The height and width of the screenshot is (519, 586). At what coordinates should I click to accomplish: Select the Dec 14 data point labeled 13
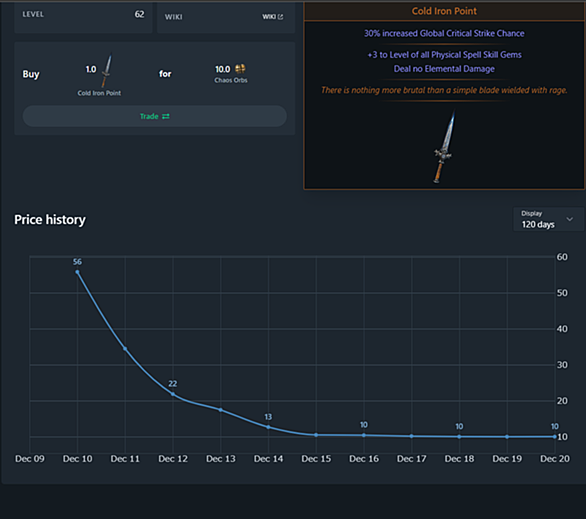point(268,427)
